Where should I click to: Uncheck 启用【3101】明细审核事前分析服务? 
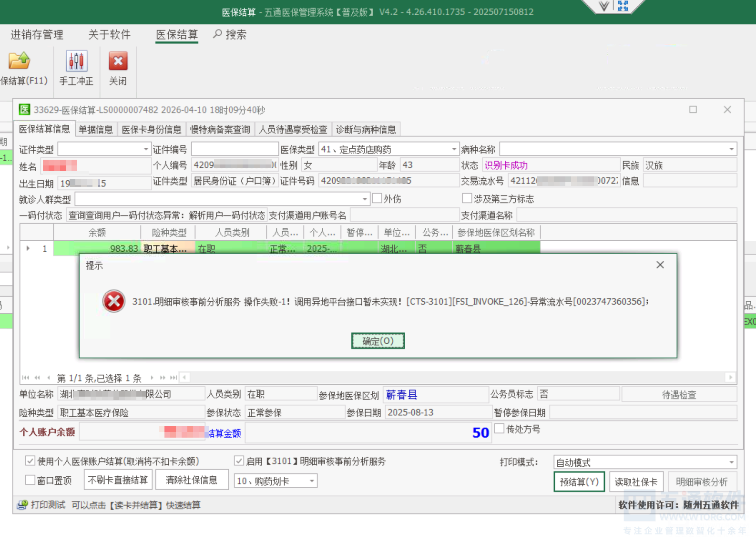(x=239, y=461)
